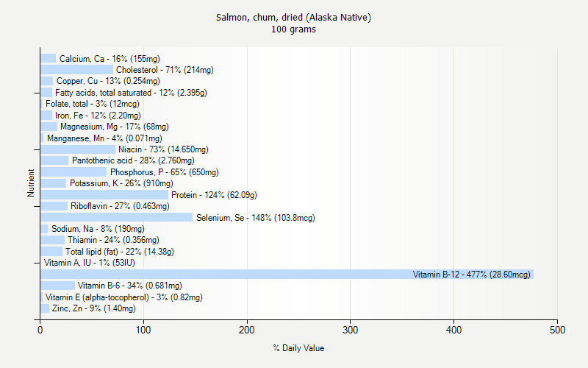The width and height of the screenshot is (588, 368).
Task: Click the chart title 'Salmon, chum, dried (Alaska Native)'
Action: pos(293,17)
